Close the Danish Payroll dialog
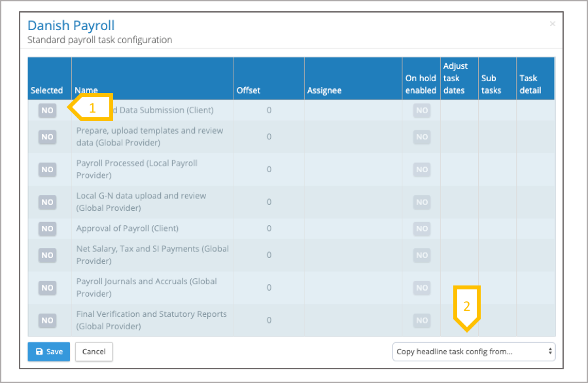This screenshot has width=588, height=383. click(x=552, y=24)
